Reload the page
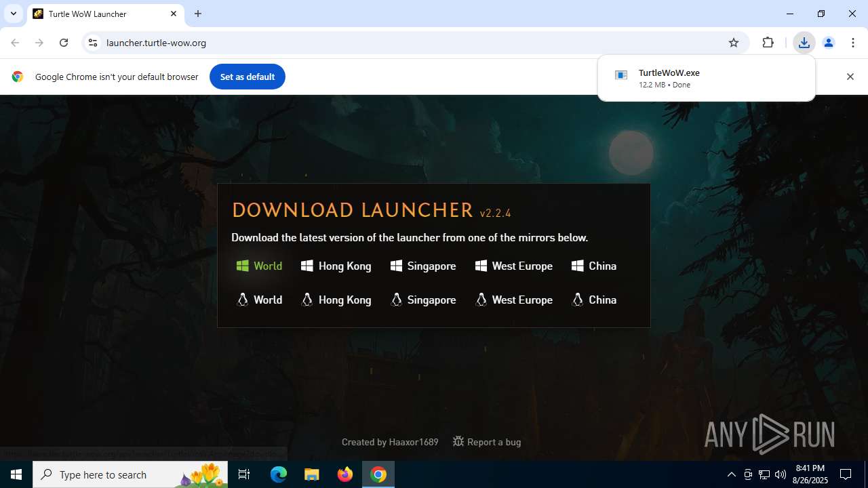868x488 pixels. (64, 43)
